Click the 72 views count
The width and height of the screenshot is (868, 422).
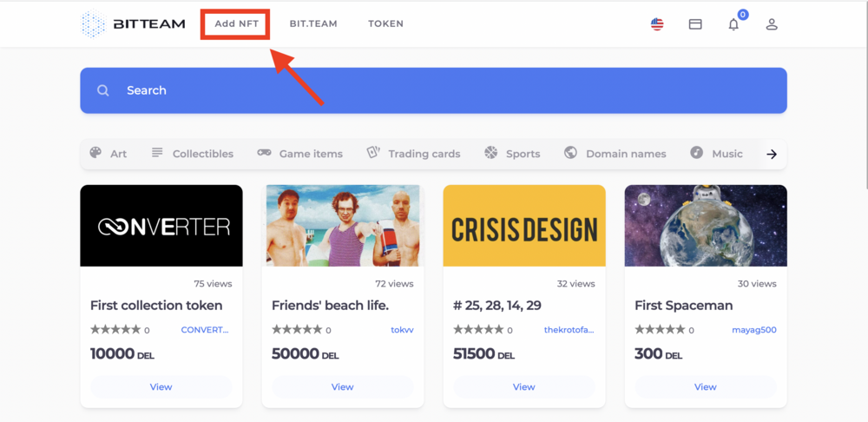tap(394, 284)
